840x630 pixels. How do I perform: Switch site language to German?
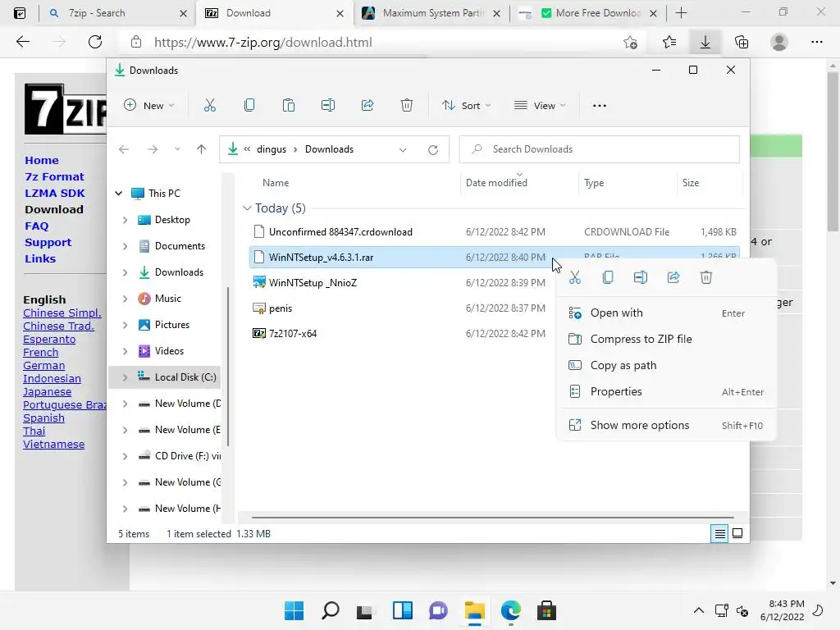pyautogui.click(x=44, y=365)
